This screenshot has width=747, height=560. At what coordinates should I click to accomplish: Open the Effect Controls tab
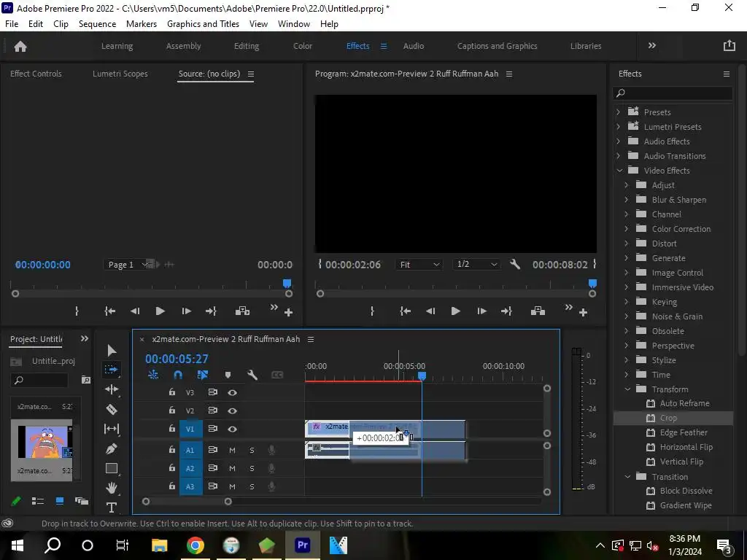point(36,74)
